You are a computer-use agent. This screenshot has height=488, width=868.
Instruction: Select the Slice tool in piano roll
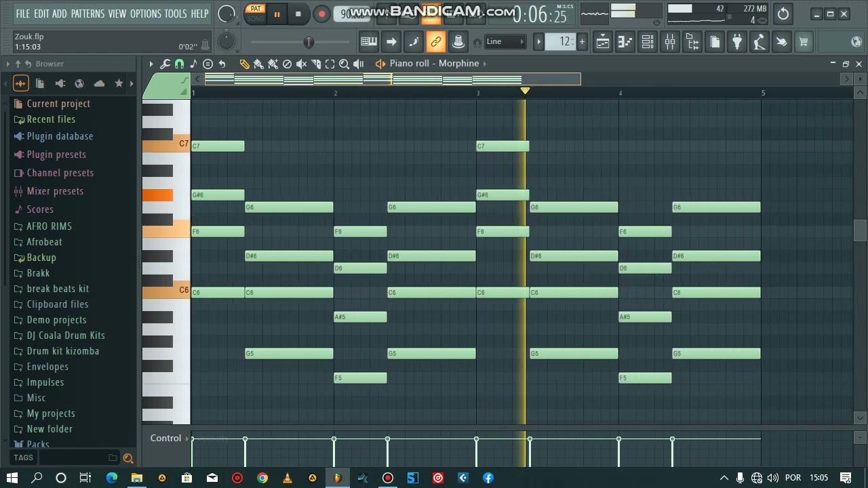click(x=315, y=64)
